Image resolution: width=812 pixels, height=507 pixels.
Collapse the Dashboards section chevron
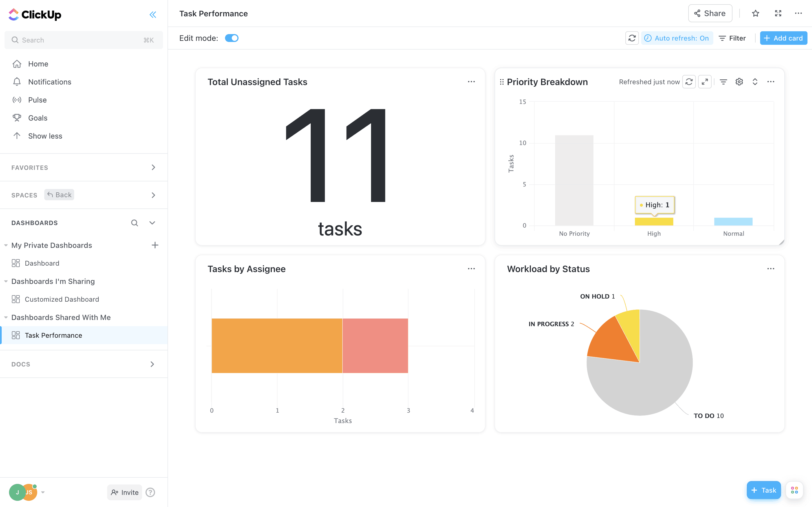pos(152,223)
